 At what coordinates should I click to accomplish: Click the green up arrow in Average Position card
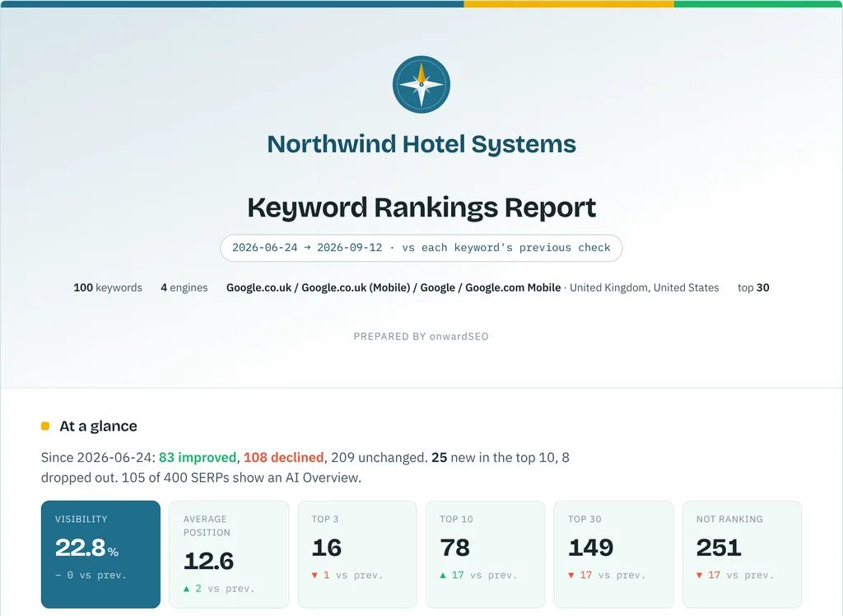(x=187, y=589)
